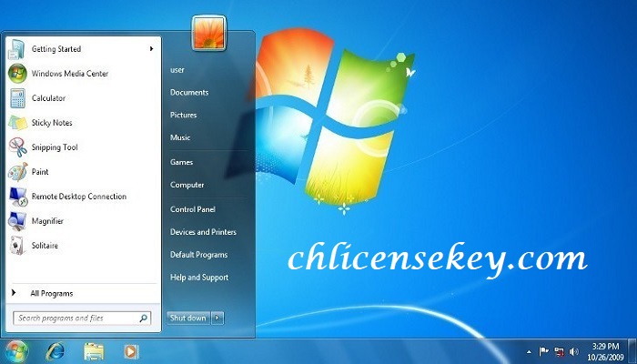Image resolution: width=637 pixels, height=364 pixels.
Task: Open Devices and Printers
Action: [x=203, y=232]
